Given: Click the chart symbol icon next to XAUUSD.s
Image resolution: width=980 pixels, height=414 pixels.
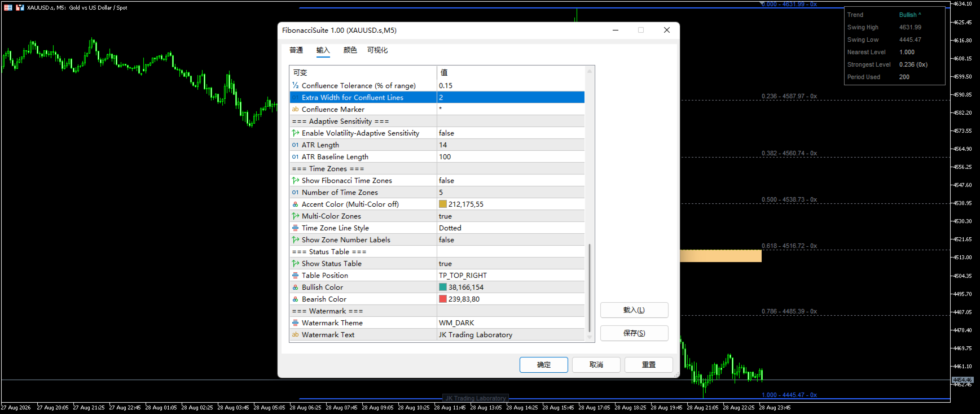Looking at the screenshot, I should 8,7.
